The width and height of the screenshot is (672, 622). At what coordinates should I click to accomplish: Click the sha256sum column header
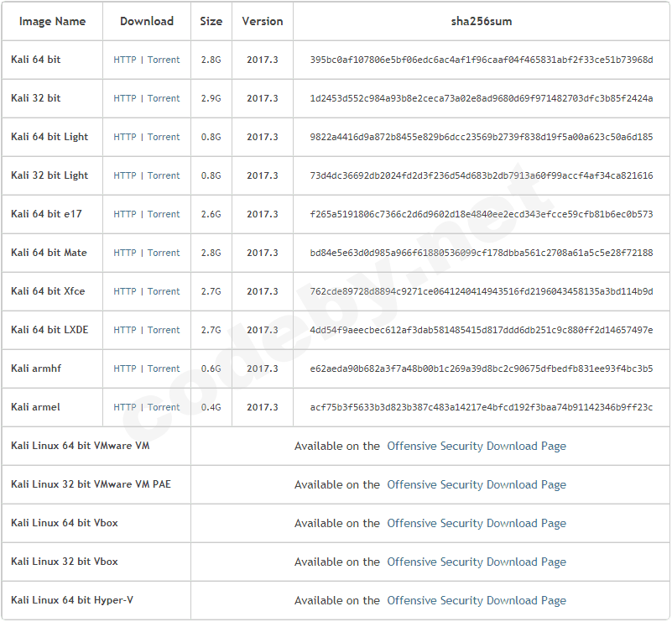pos(481,21)
